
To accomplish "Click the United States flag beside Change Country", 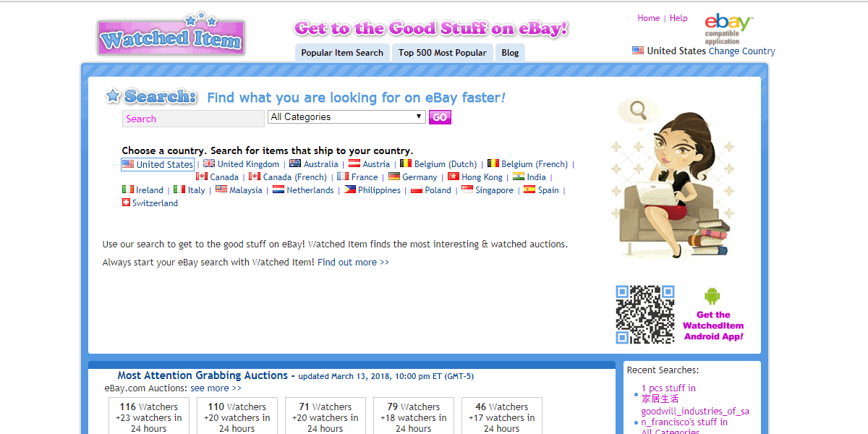I will point(638,51).
